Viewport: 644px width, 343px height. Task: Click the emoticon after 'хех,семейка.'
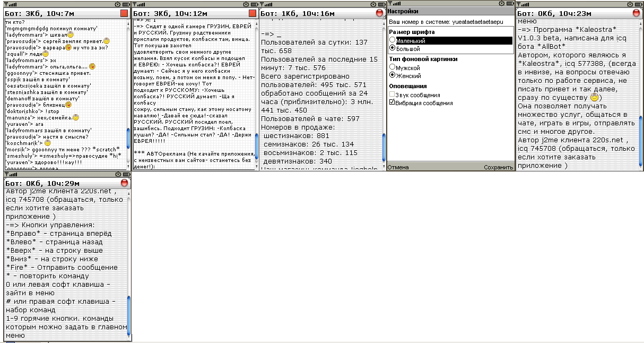click(76, 117)
